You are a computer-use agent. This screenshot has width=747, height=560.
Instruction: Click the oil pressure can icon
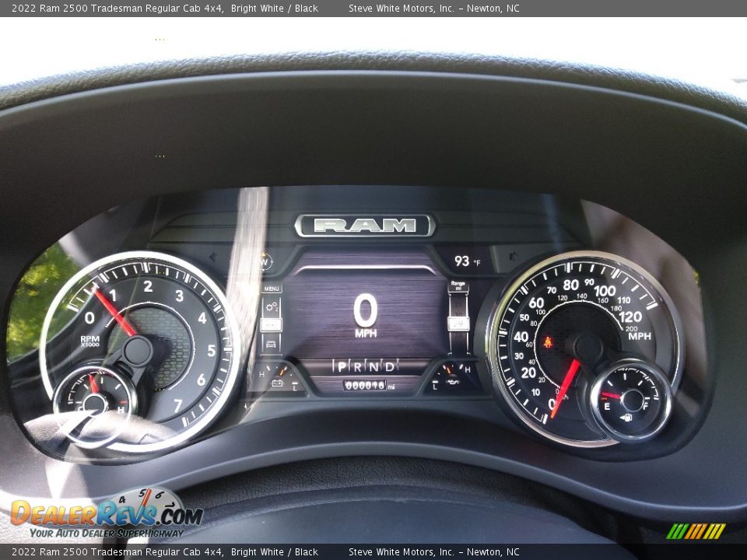click(452, 381)
